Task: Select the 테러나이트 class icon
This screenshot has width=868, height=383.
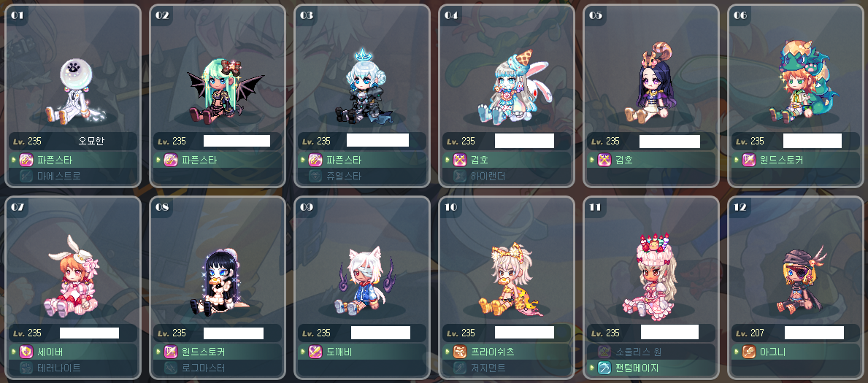Action: click(26, 368)
